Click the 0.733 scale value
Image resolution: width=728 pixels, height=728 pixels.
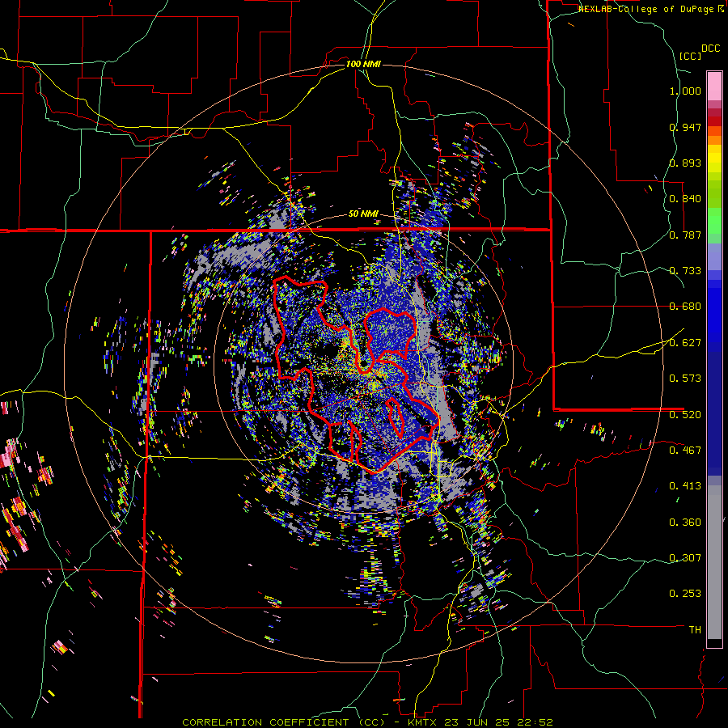[685, 271]
